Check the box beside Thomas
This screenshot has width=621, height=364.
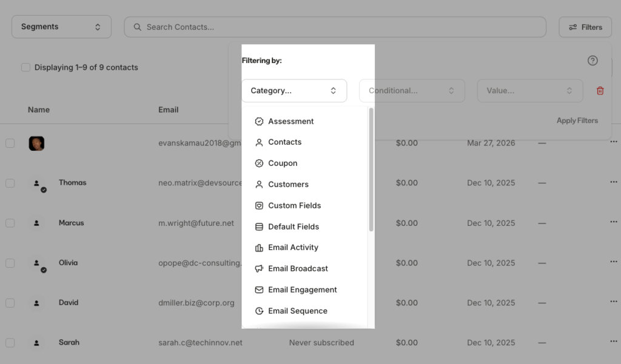10,183
